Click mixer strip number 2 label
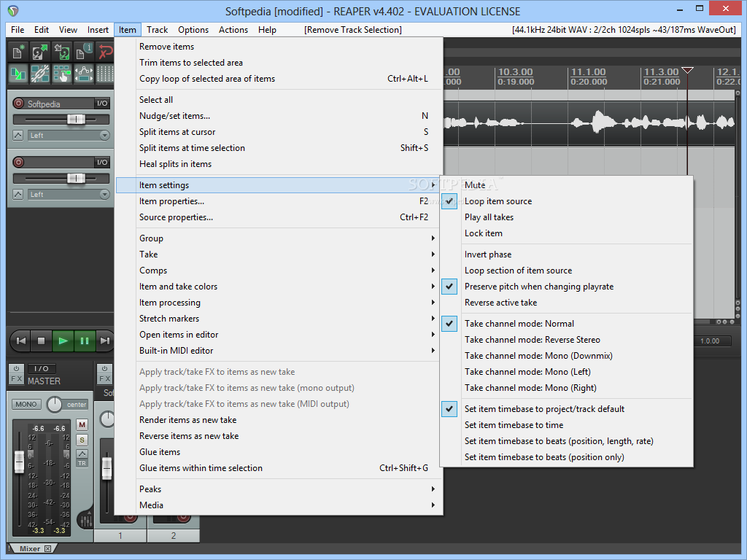Viewport: 747px width, 560px height. [174, 536]
